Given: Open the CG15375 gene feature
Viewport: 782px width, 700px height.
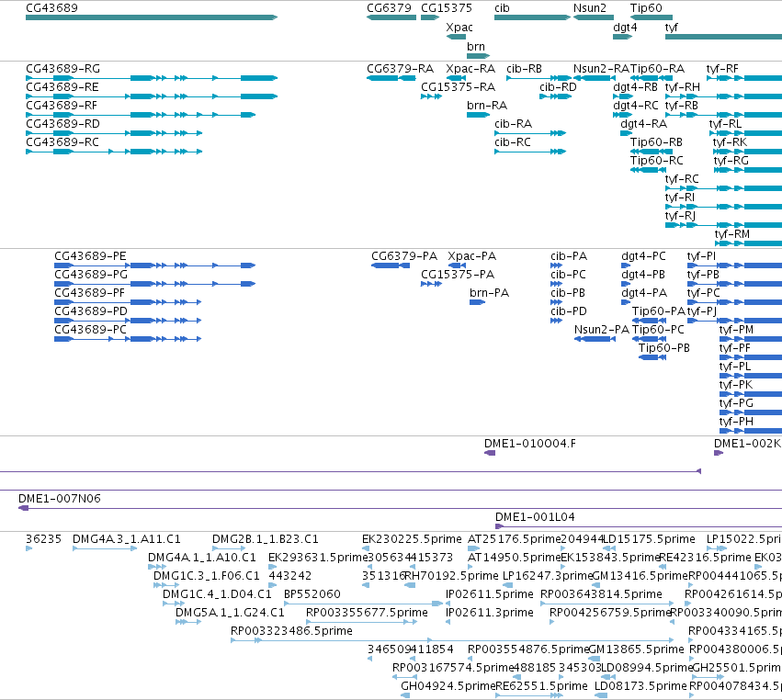Looking at the screenshot, I should click(x=430, y=17).
